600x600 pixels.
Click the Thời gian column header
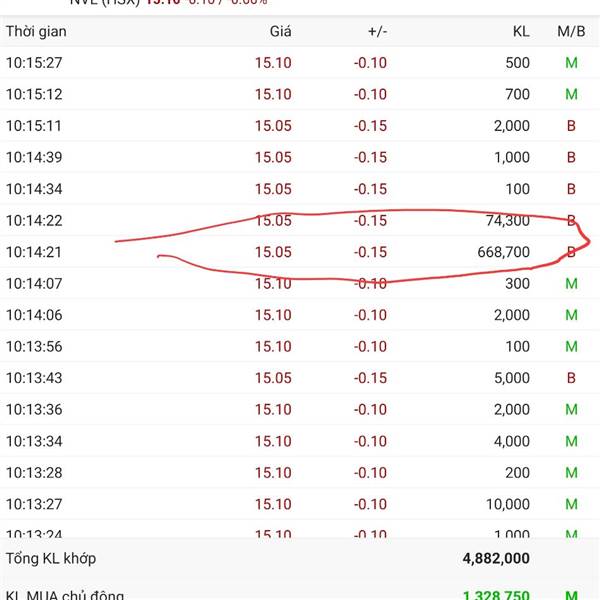(x=35, y=31)
